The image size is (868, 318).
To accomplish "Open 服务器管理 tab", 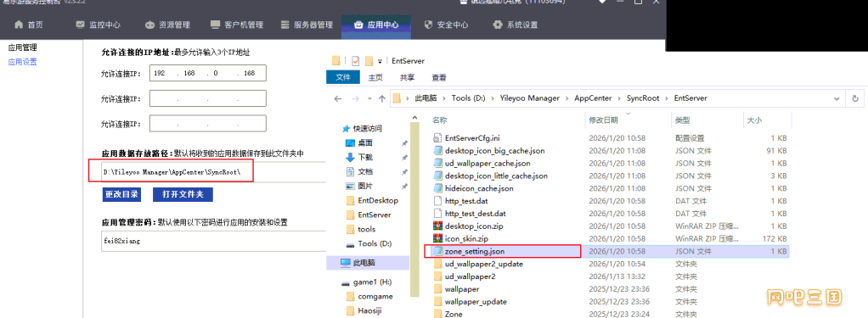I will point(306,25).
